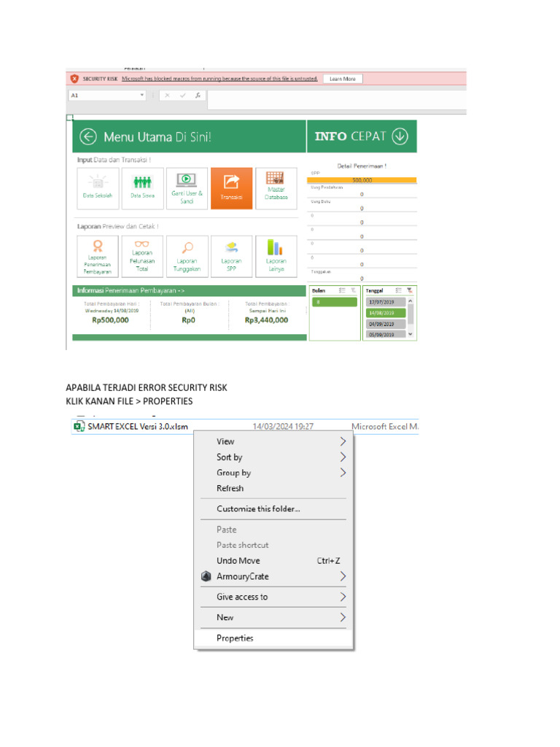
Task: Click the formula bar confirm checkmark icon
Action: 182,96
